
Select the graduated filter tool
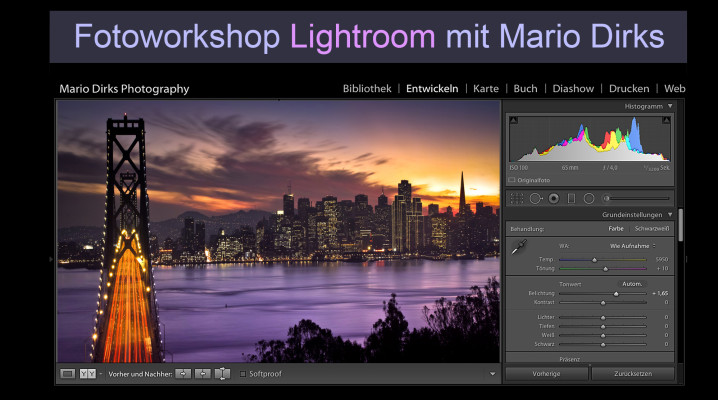click(571, 199)
